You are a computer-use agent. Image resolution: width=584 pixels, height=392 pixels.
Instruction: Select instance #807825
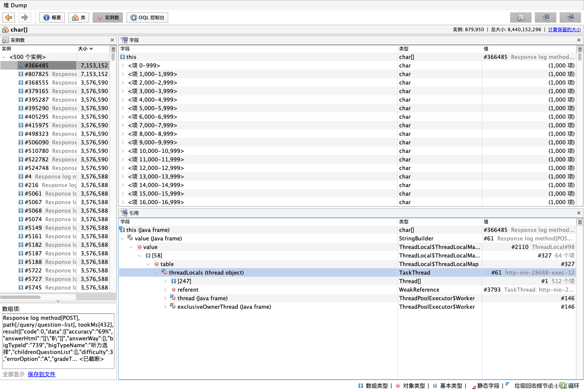click(55, 74)
